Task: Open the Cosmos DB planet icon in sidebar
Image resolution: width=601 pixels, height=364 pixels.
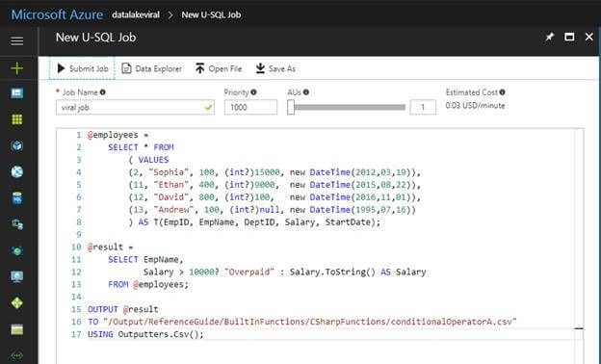Action: tap(17, 250)
